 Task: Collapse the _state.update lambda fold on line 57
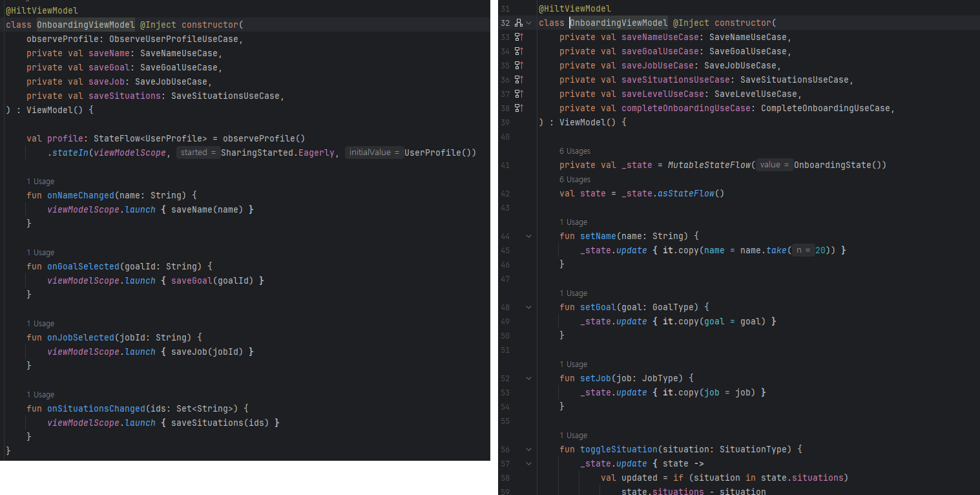click(x=528, y=463)
